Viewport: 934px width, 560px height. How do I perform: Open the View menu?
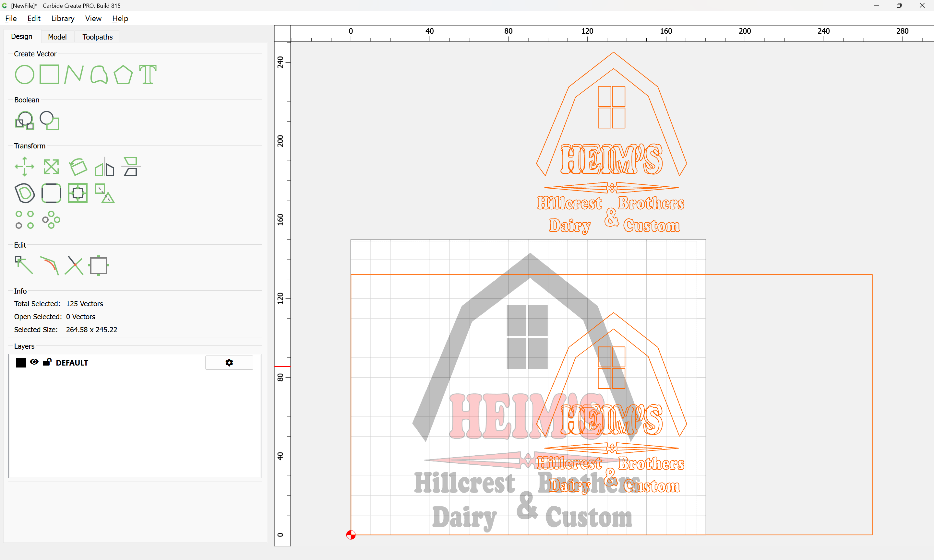point(93,18)
